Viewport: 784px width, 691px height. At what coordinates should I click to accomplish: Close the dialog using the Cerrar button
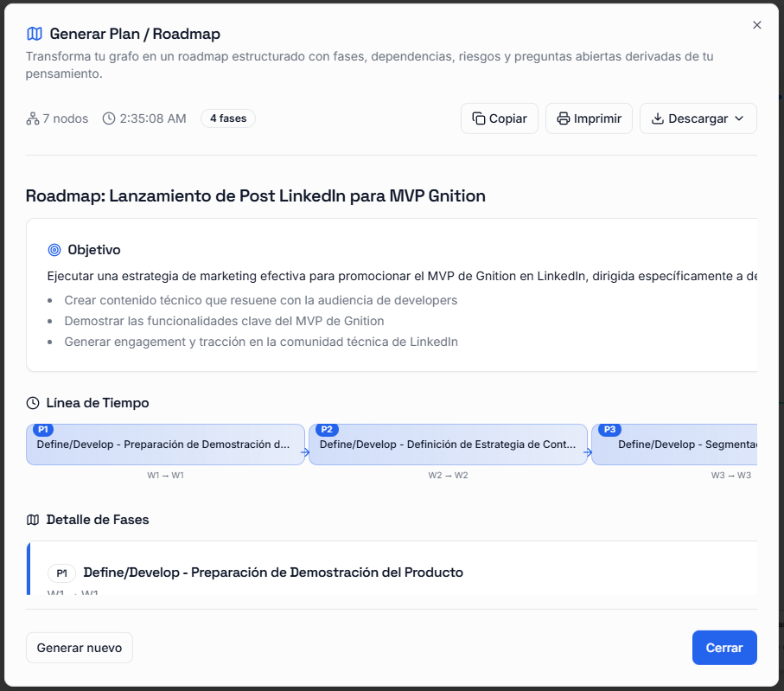724,647
